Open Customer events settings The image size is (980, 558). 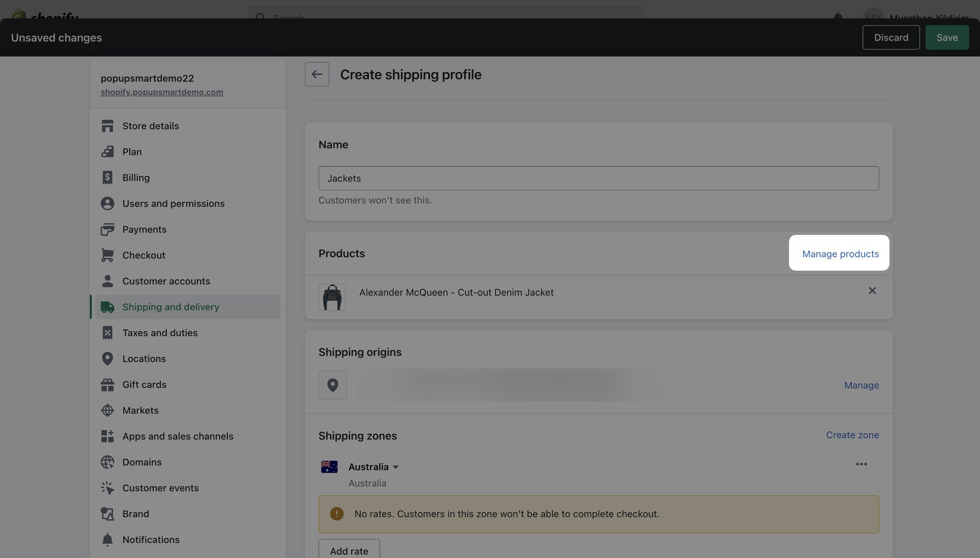188,488
